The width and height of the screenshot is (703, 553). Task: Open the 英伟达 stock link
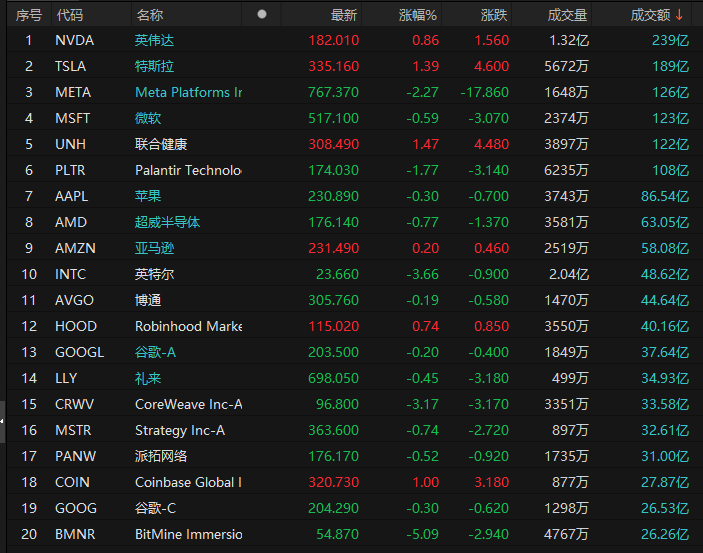[154, 40]
